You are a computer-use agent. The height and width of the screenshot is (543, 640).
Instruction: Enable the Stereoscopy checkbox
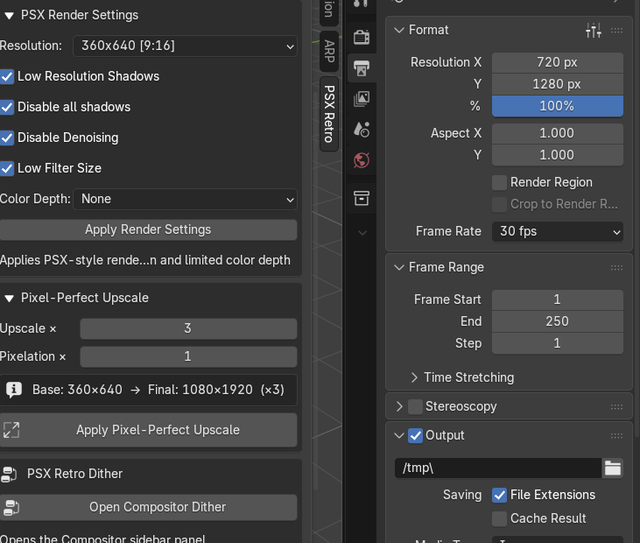pos(415,407)
